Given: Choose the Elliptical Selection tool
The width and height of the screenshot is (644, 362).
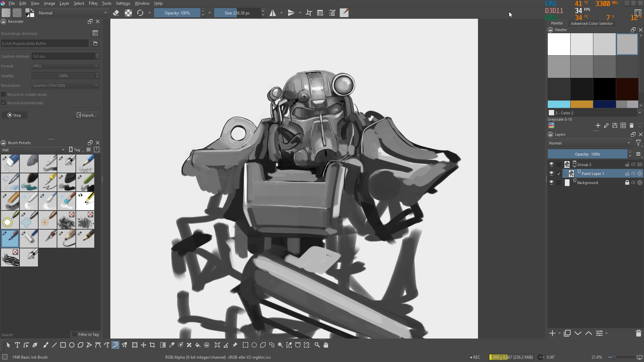Looking at the screenshot, I should point(254,345).
